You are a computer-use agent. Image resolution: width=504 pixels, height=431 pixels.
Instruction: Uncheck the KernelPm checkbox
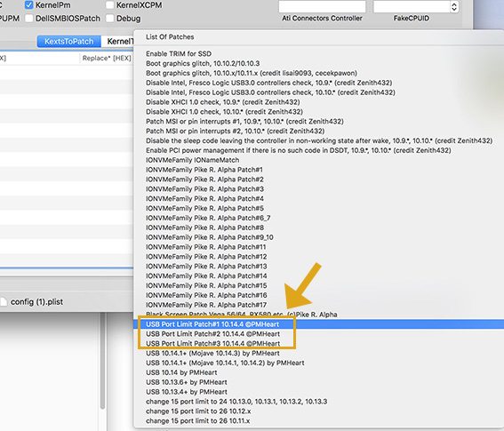pos(29,4)
